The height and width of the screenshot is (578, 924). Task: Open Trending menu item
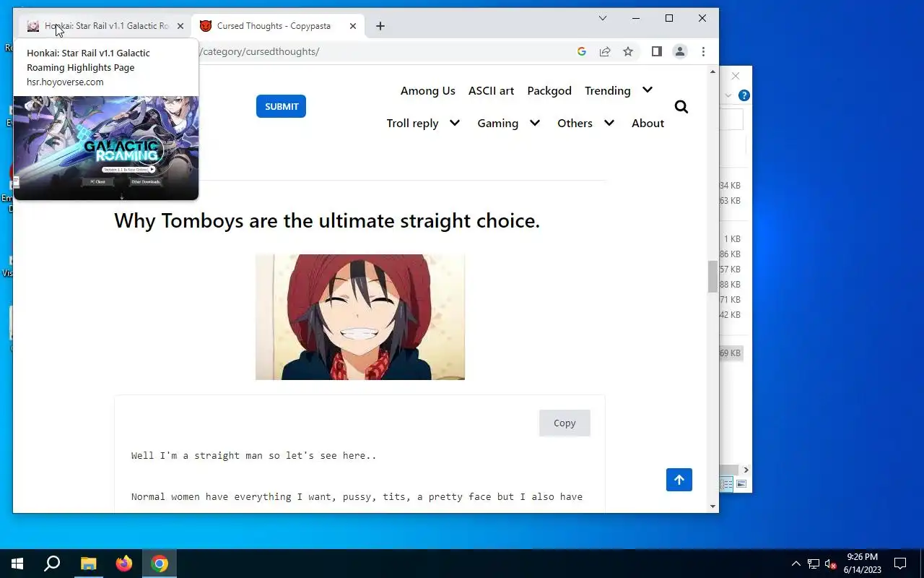pos(608,90)
